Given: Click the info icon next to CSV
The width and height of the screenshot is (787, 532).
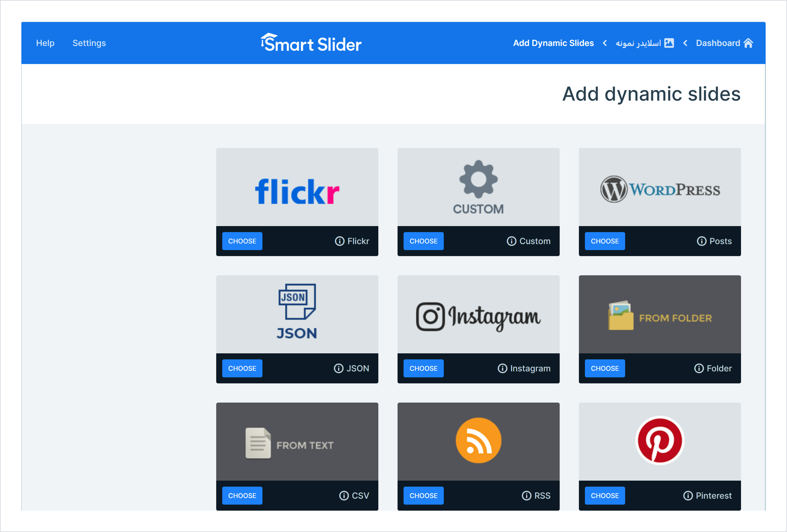Looking at the screenshot, I should [x=344, y=496].
